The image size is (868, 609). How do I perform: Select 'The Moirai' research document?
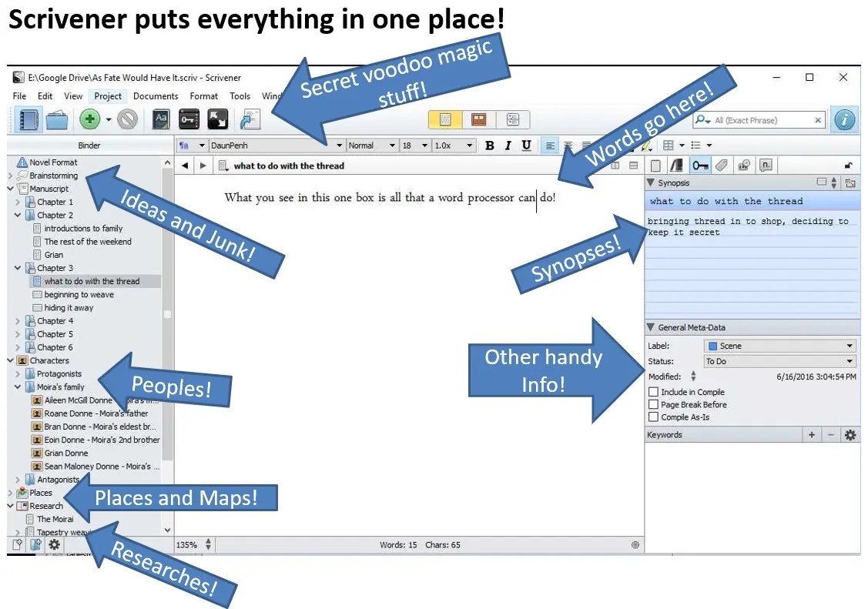coord(55,520)
